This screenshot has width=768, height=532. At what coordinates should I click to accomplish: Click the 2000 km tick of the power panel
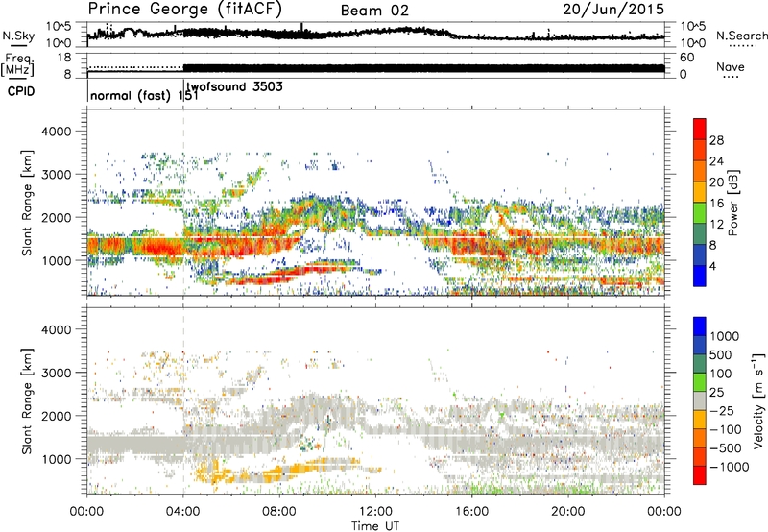[59, 217]
